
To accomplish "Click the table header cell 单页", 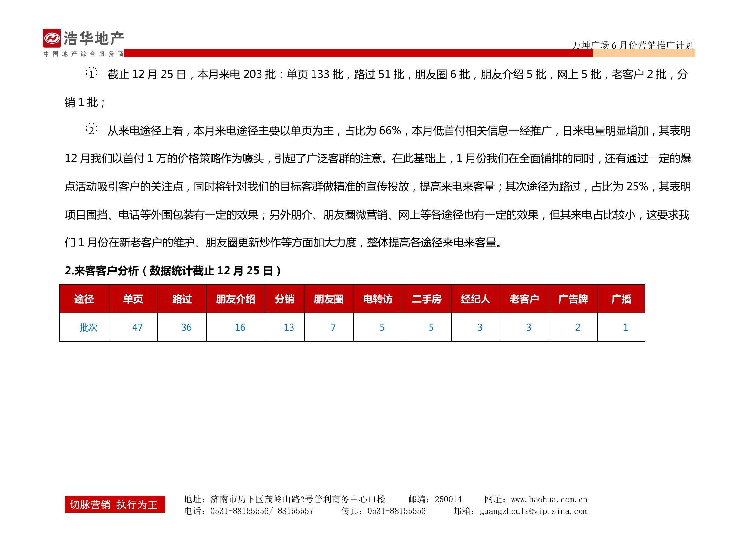I will pos(133,299).
